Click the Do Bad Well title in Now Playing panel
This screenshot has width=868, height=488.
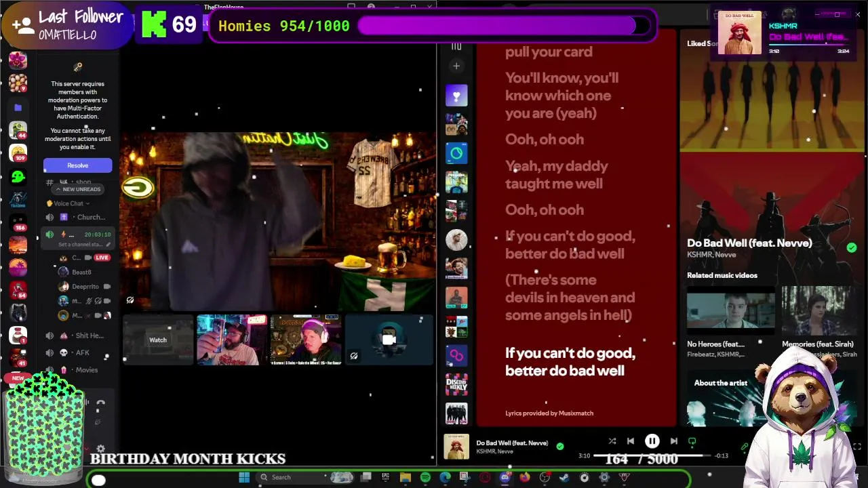click(749, 243)
